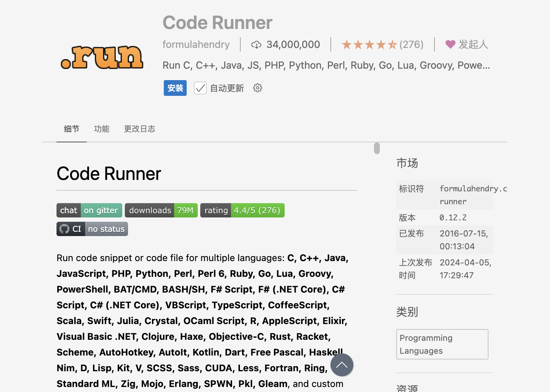Click the version value 0.12.2
Image resolution: width=550 pixels, height=392 pixels.
click(x=453, y=217)
